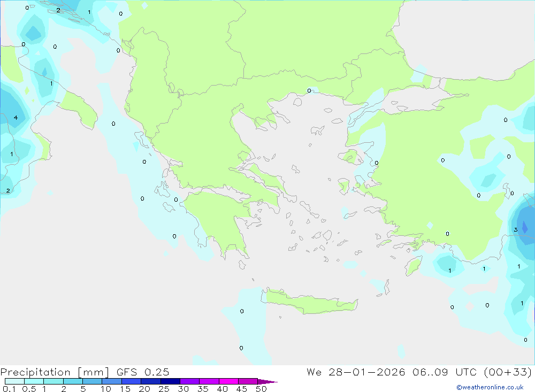Select the 25–30 mm navy legend swatch

point(170,381)
